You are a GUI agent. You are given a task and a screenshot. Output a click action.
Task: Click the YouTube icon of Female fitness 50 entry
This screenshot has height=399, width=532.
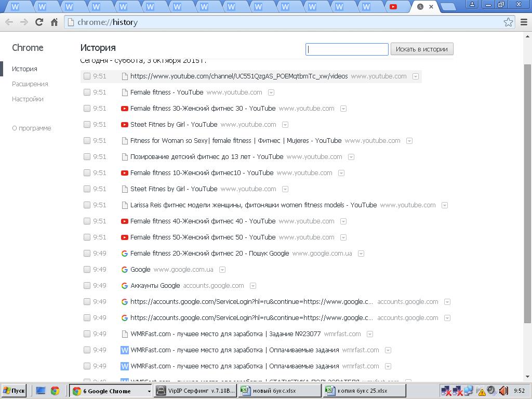125,237
